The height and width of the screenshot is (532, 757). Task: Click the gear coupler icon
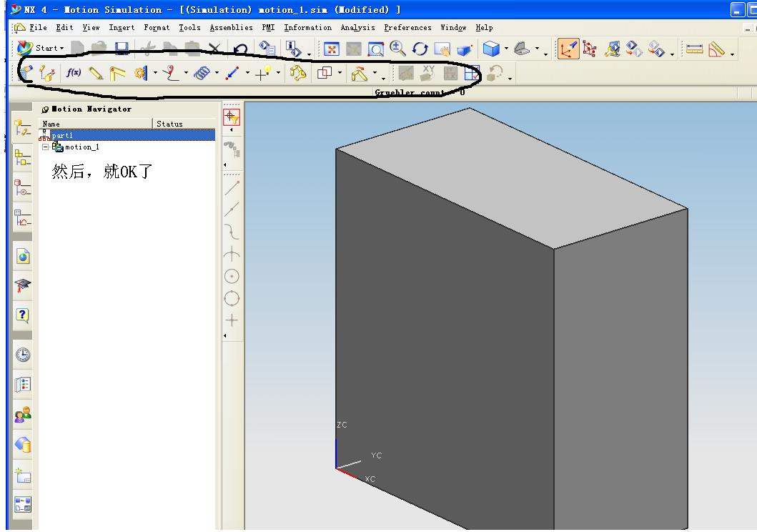pos(141,73)
